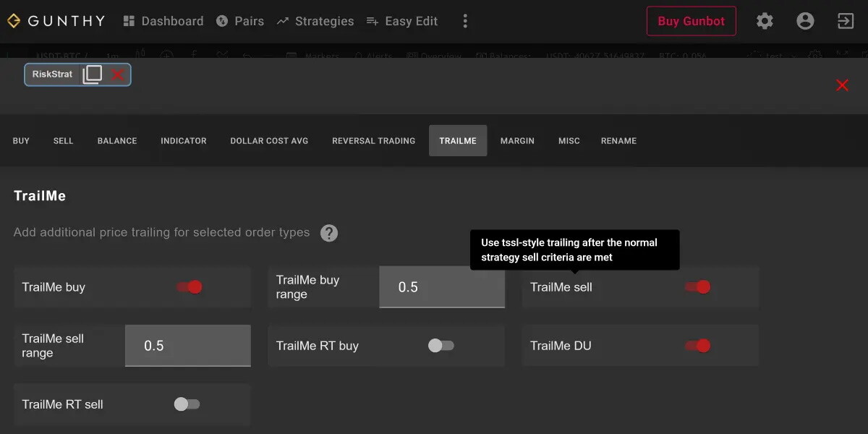Open the INDICATOR tab
Viewport: 868px width, 434px height.
click(x=184, y=141)
